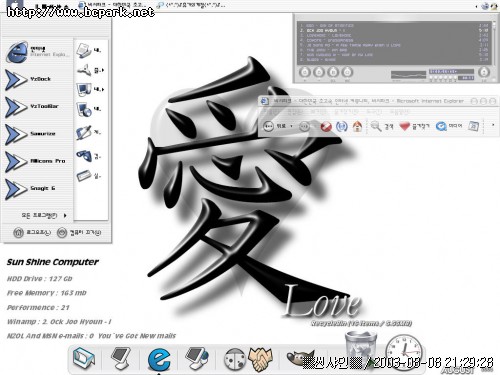Screen dimensions: 500x375
Task: Open the first folder icon in the dock
Action: click(x=84, y=359)
